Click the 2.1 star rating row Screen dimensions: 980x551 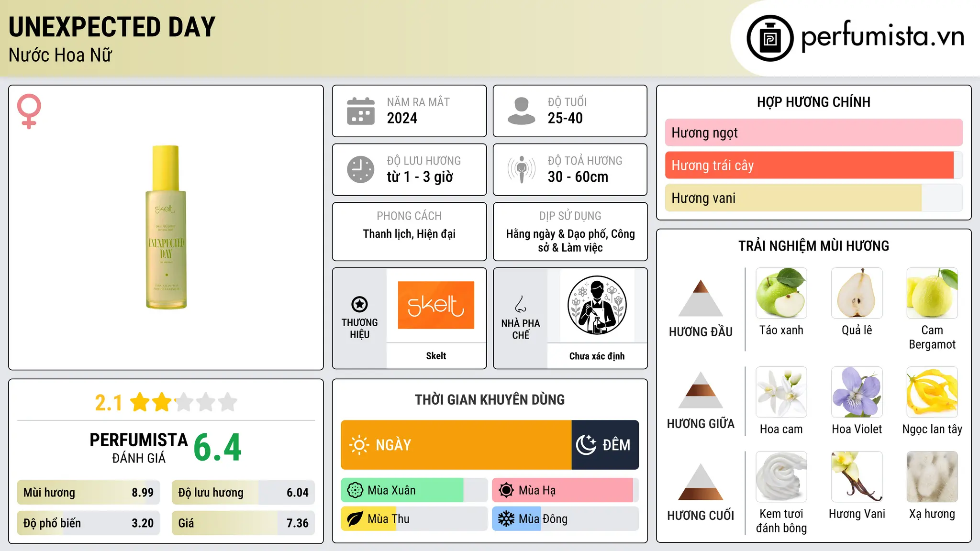pos(166,402)
